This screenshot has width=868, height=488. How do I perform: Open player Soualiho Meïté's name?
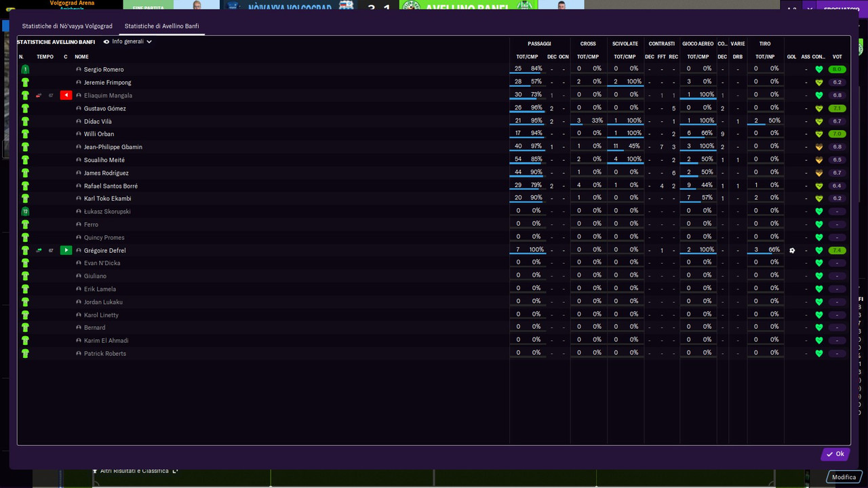[104, 160]
